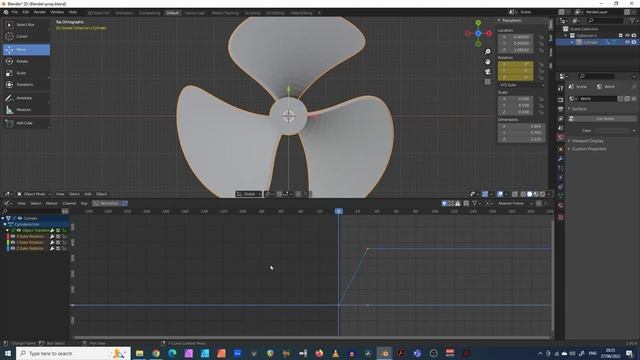Click the Blender logo menu icon
This screenshot has width=640, height=360.
tap(6, 12)
